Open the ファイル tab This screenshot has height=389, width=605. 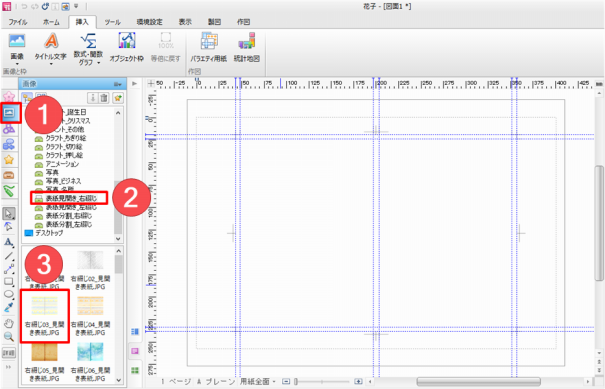(18, 22)
